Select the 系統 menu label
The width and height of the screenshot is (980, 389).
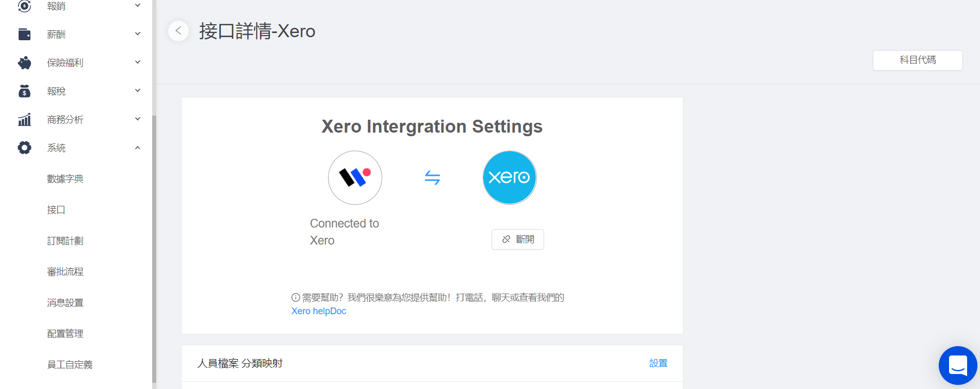(56, 148)
